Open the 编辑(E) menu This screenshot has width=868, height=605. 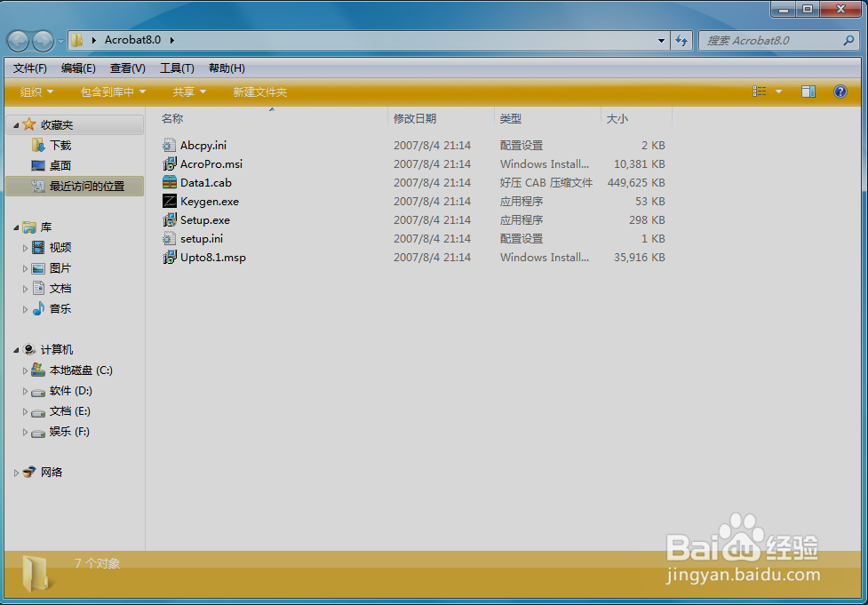pos(78,68)
